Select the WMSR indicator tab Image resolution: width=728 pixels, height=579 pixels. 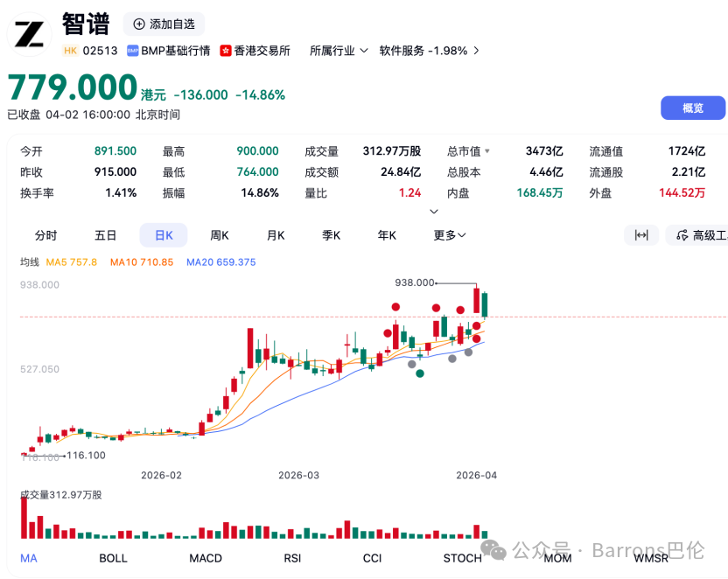pos(651,558)
